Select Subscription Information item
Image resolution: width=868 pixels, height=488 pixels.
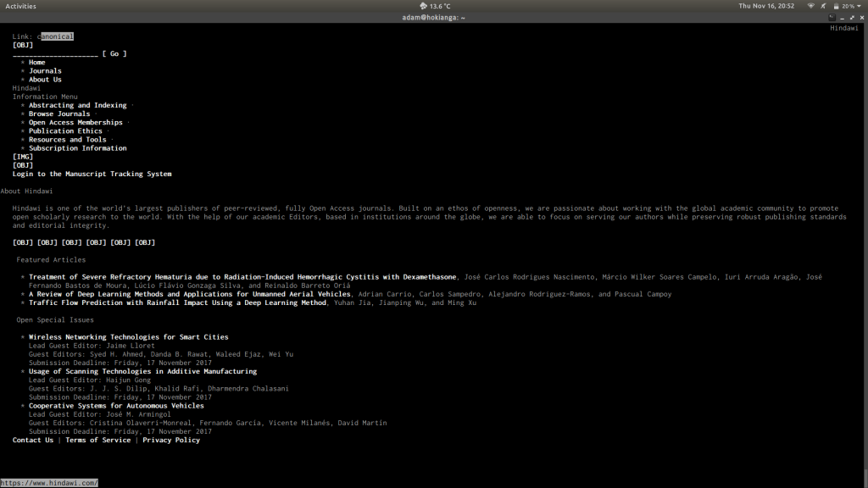(x=77, y=148)
